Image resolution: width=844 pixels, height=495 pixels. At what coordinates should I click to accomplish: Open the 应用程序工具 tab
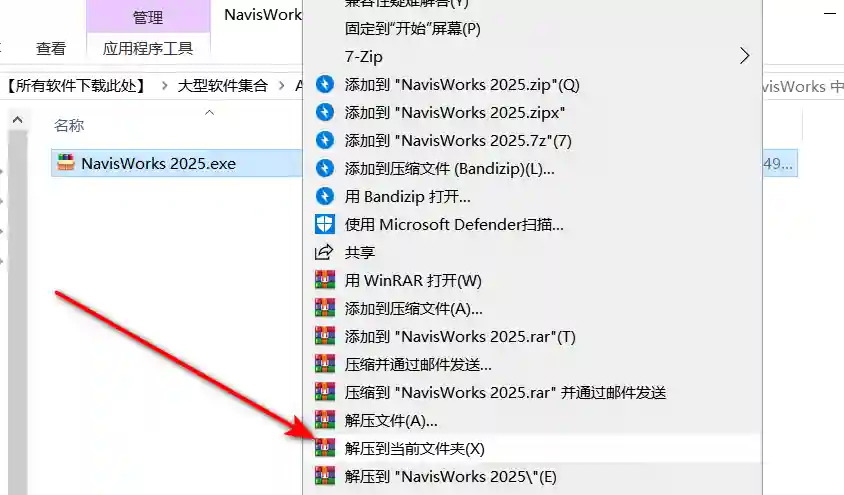pyautogui.click(x=148, y=49)
